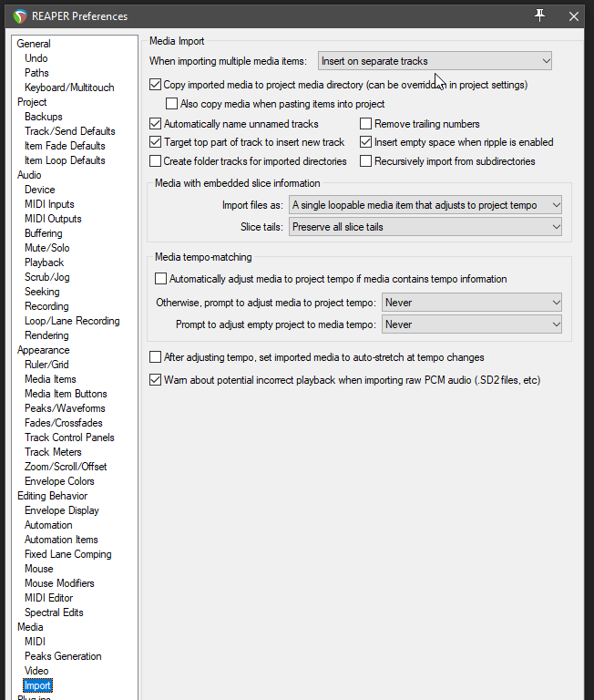
Task: Open Seeking preferences
Action: click(42, 292)
